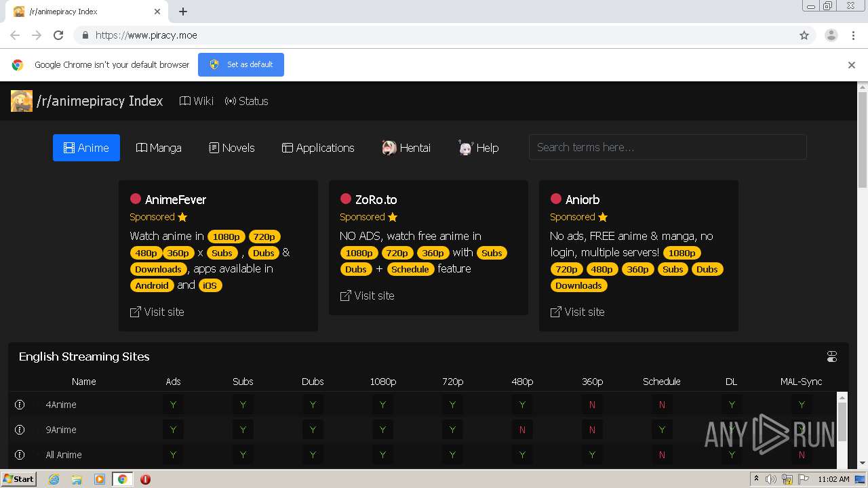868x488 pixels.
Task: Open the Wiki link
Action: point(196,101)
